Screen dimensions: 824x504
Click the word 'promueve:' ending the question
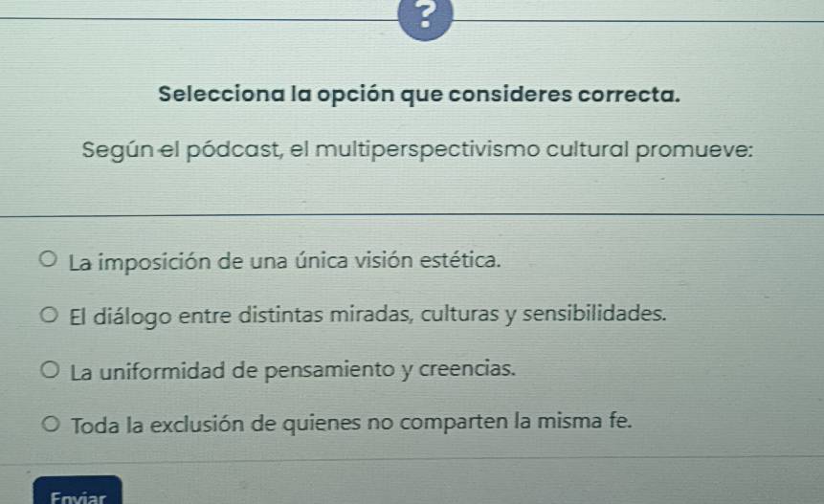pos(694,150)
